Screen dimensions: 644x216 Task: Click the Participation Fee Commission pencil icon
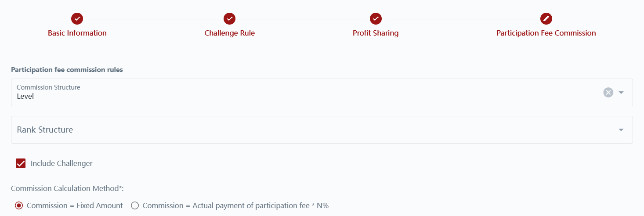coord(546,19)
